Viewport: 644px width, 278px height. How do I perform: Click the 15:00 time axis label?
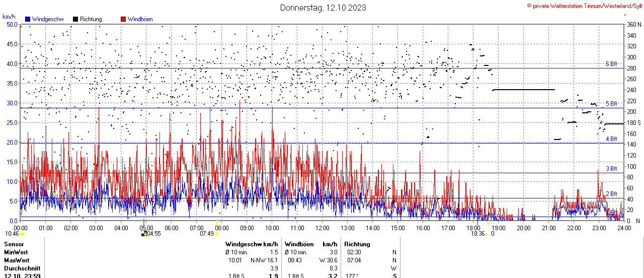click(x=398, y=228)
